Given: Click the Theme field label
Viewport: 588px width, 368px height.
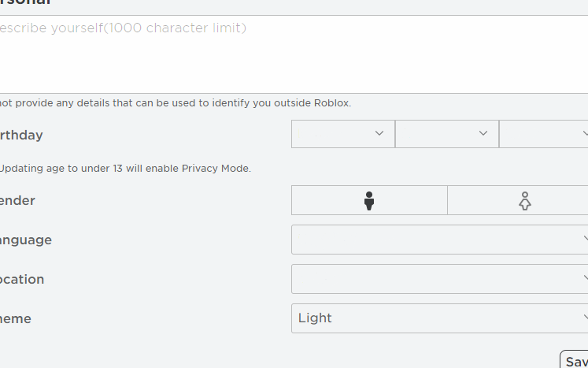Looking at the screenshot, I should pos(16,318).
